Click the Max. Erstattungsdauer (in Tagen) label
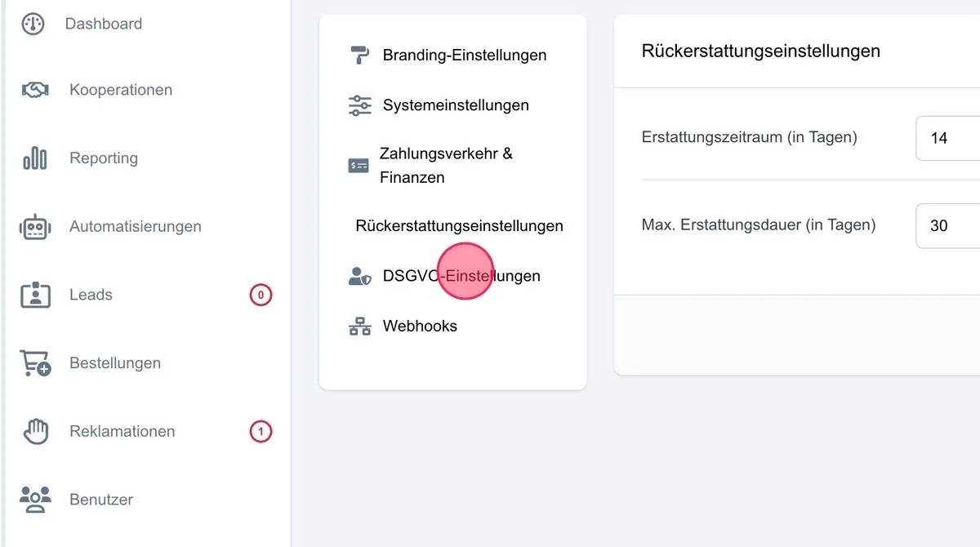This screenshot has height=547, width=980. point(759,225)
